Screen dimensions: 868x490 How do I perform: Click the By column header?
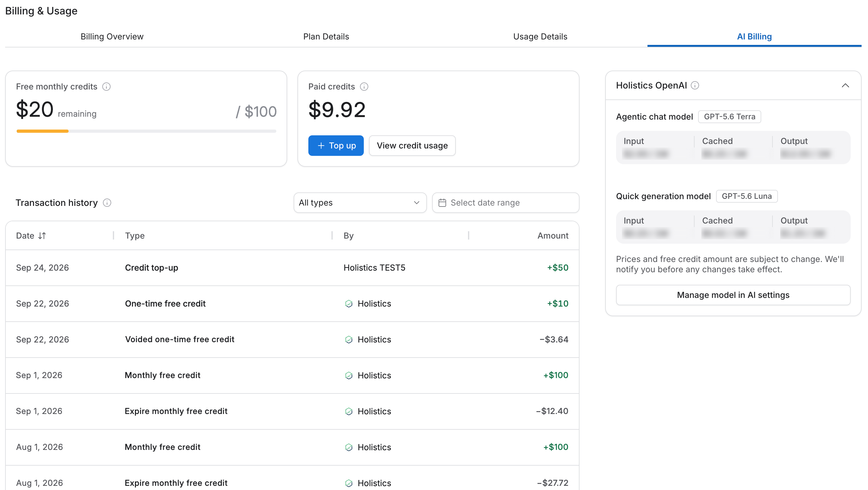348,236
